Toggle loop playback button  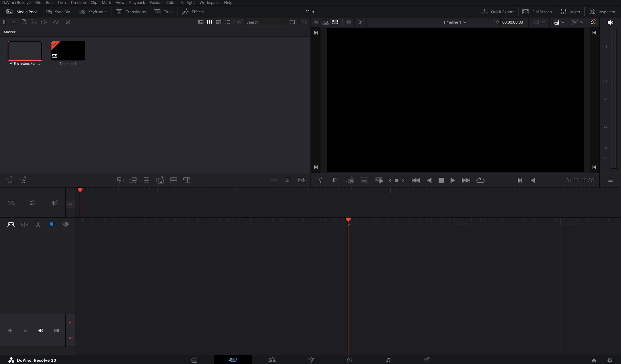(480, 180)
